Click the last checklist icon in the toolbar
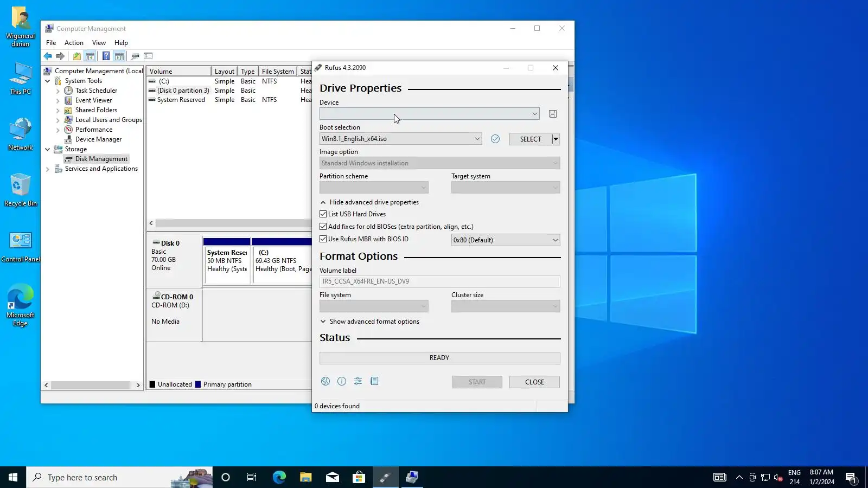This screenshot has width=868, height=488. click(148, 56)
